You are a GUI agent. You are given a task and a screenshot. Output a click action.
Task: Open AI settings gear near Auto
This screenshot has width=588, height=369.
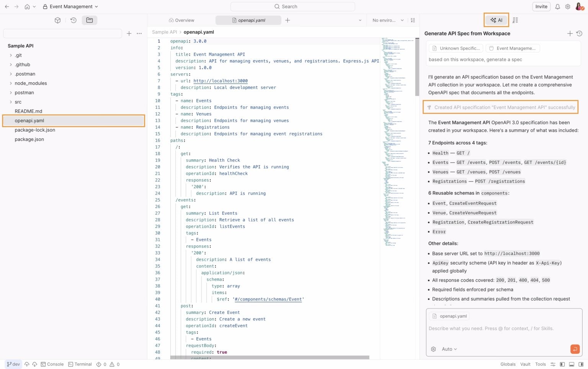[x=433, y=349]
